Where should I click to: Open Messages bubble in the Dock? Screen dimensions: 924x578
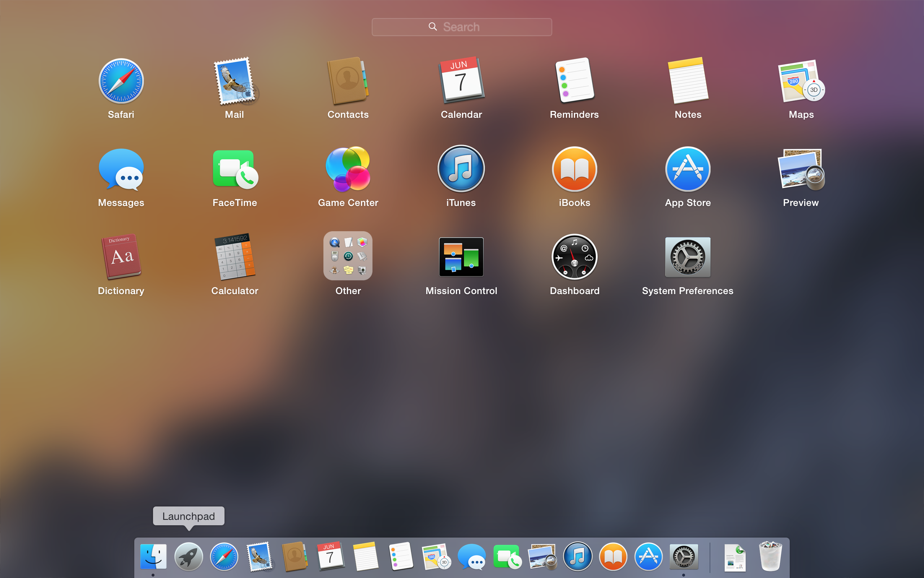click(x=471, y=556)
